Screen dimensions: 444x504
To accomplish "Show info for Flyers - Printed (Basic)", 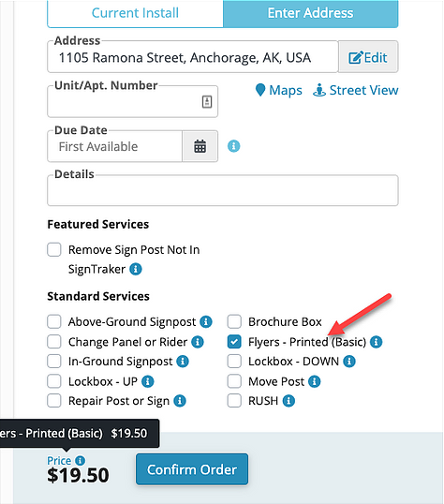I will (376, 342).
